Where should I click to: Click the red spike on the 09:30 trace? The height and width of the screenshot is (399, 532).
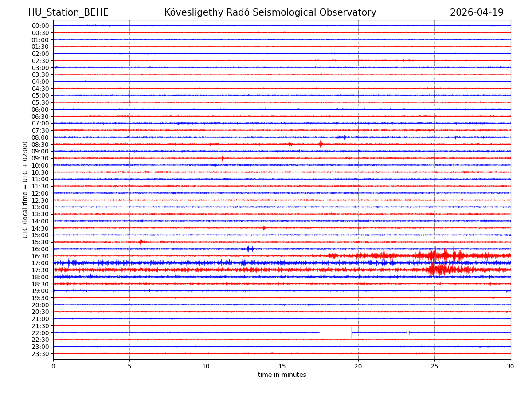pos(223,158)
